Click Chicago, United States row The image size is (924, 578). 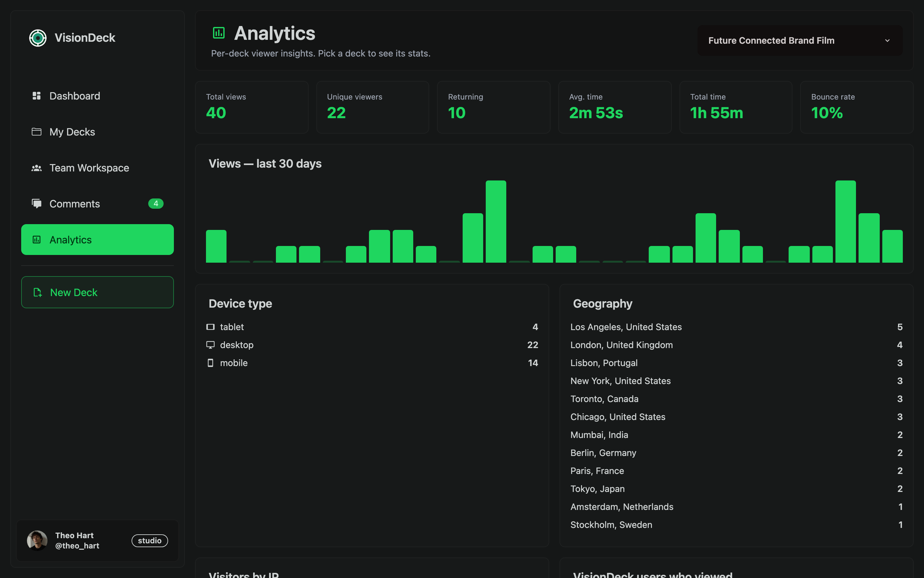[x=736, y=417]
